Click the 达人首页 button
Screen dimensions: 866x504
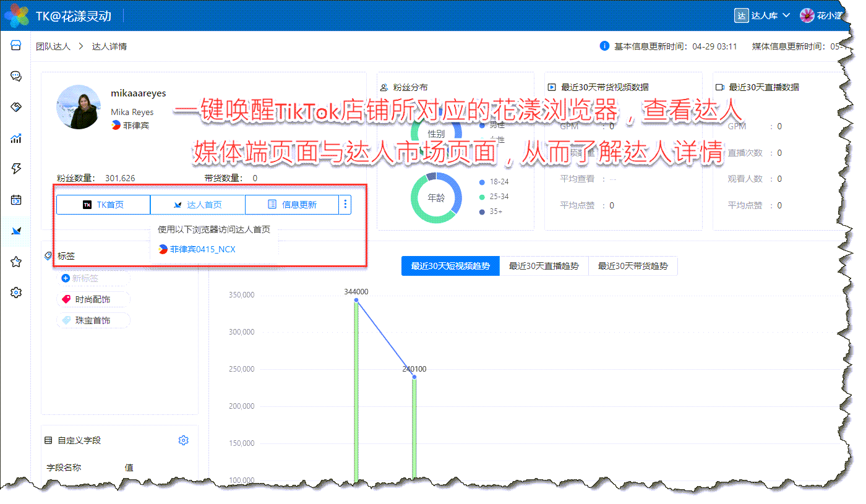(198, 205)
